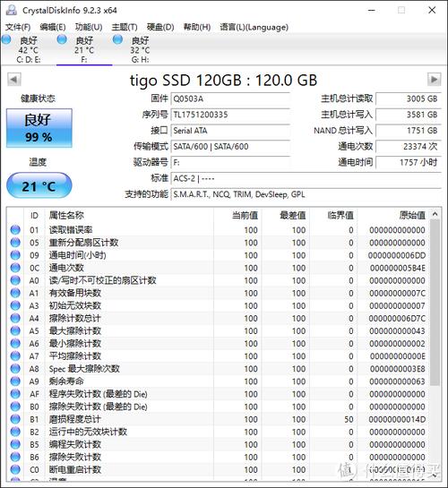Open the 功能(U) menu
448x488 pixels.
pos(89,27)
